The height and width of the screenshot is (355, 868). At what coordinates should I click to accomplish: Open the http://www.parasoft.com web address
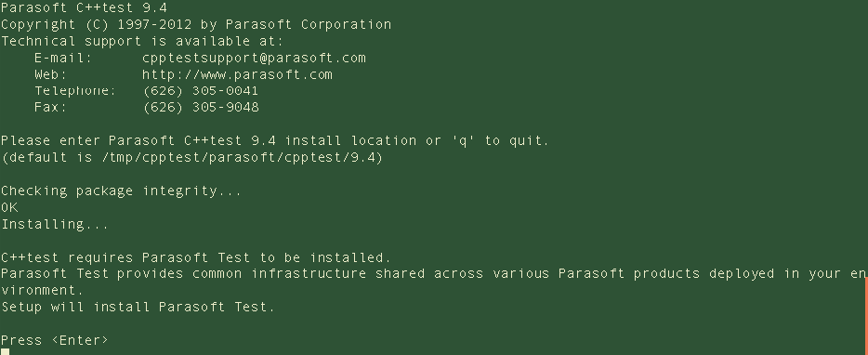pyautogui.click(x=237, y=74)
